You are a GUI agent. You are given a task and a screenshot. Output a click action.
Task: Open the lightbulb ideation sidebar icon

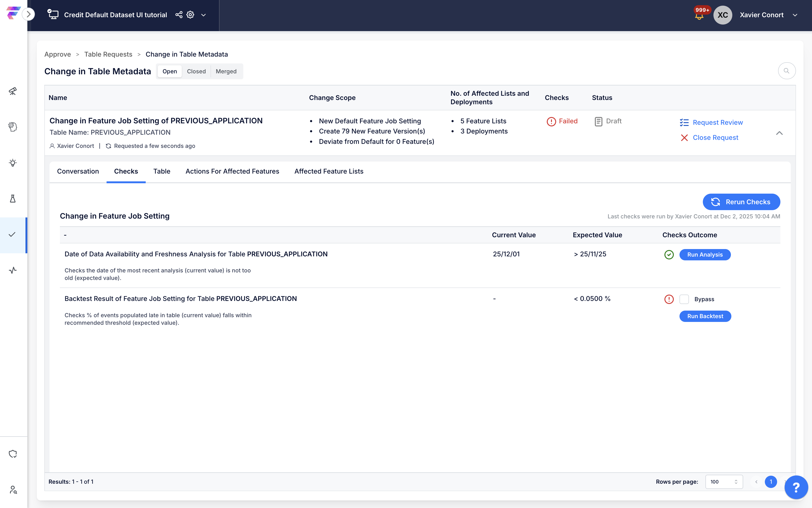[x=13, y=163]
